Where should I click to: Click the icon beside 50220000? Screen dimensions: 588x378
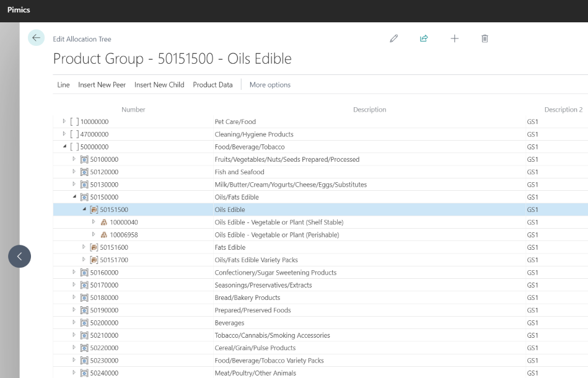[x=84, y=348]
